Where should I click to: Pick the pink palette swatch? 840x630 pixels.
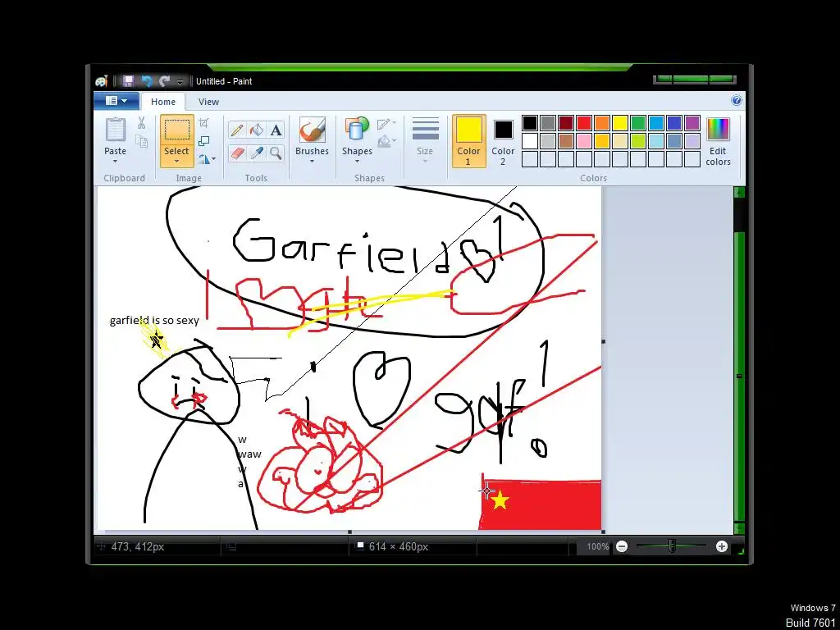584,141
